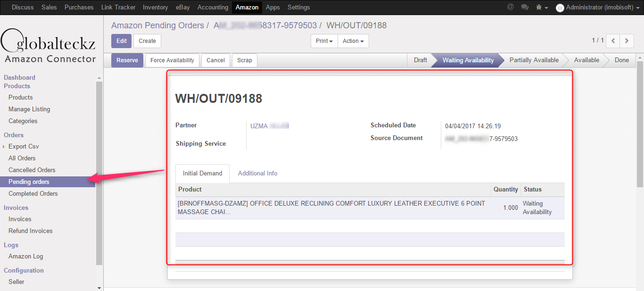Click the Administrator avatar icon

tap(560, 8)
